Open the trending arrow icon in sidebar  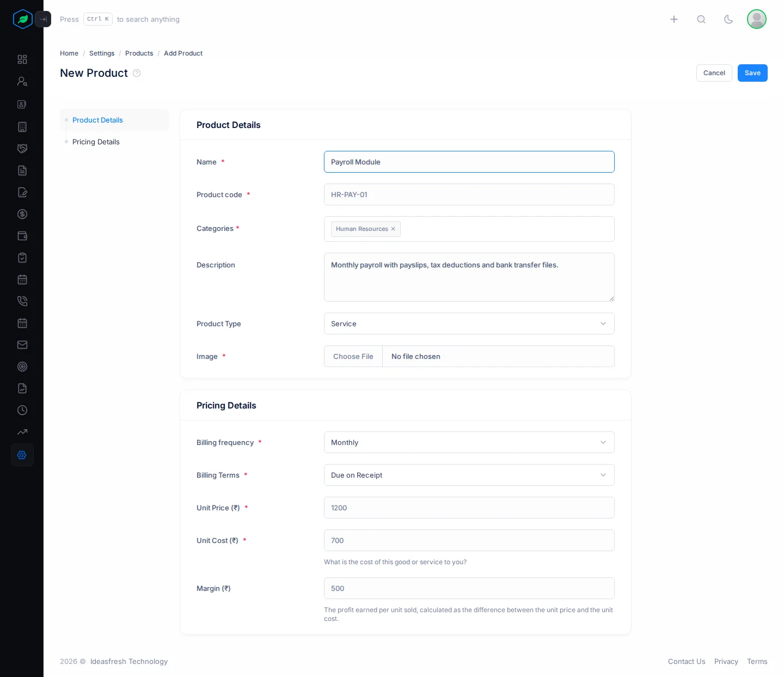point(22,432)
